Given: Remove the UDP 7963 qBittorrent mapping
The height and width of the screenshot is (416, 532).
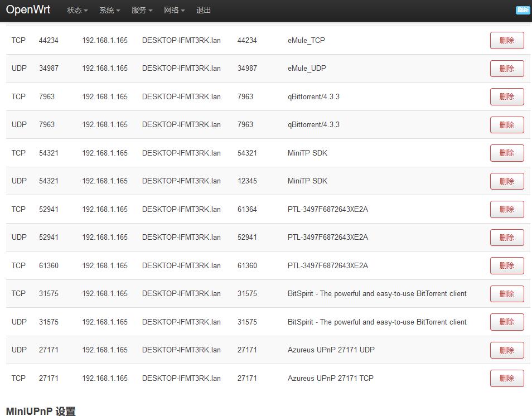Looking at the screenshot, I should point(506,125).
